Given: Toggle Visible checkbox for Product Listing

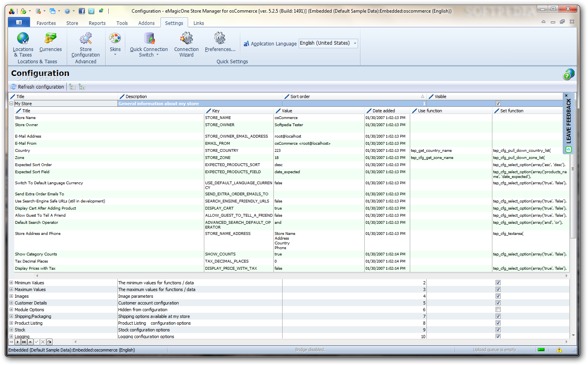Looking at the screenshot, I should pyautogui.click(x=498, y=323).
